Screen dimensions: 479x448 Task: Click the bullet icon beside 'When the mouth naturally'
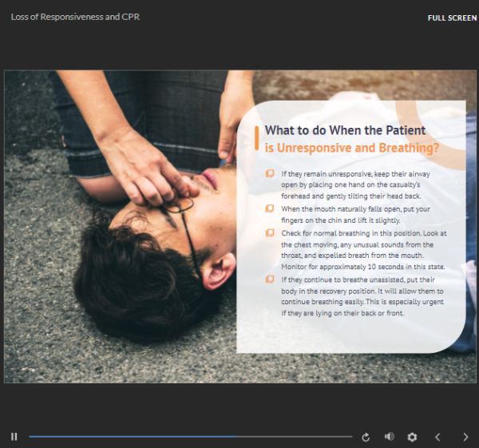pyautogui.click(x=270, y=208)
